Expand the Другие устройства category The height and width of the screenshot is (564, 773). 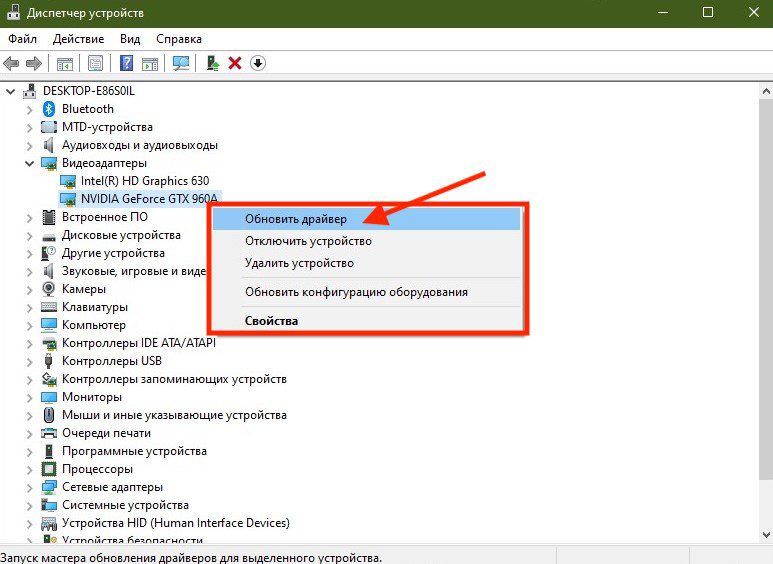point(30,253)
